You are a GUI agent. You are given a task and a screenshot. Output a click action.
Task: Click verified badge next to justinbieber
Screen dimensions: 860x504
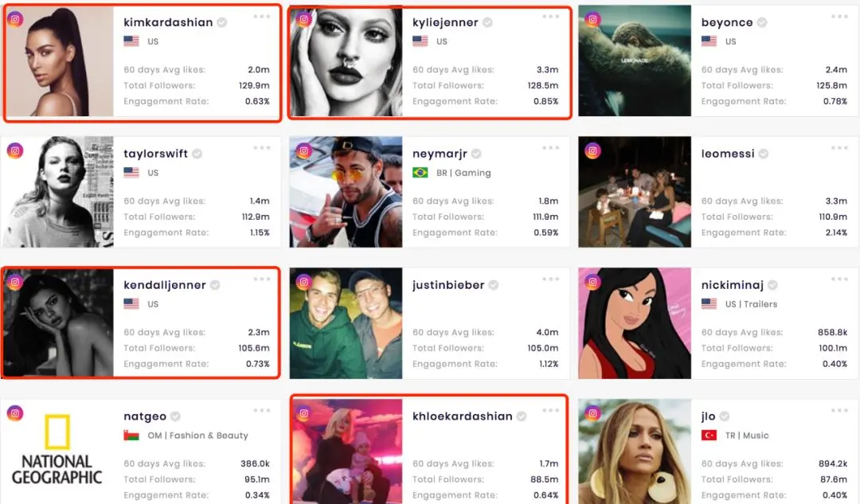click(494, 285)
